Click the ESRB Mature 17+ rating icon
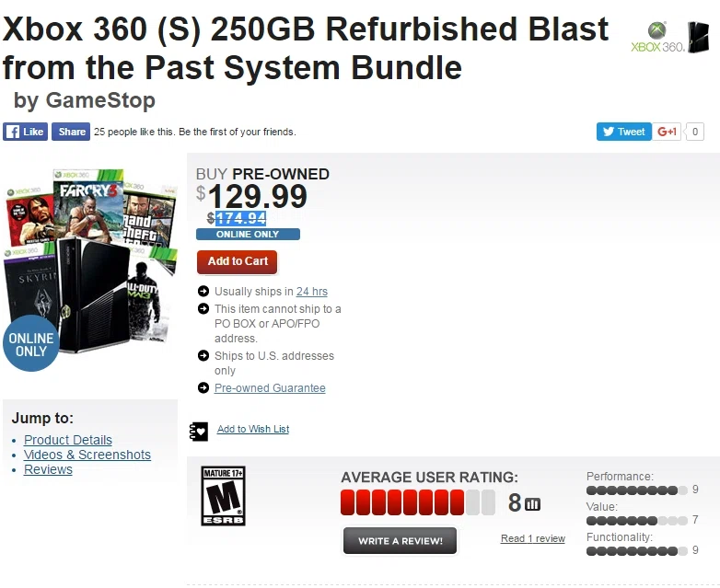Viewport: 720px width, 588px height. (223, 496)
